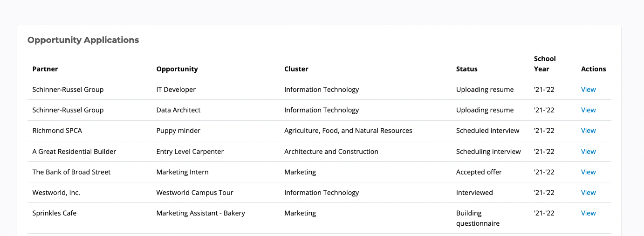The image size is (644, 236).
Task: View the Marketing Intern application
Action: [588, 172]
